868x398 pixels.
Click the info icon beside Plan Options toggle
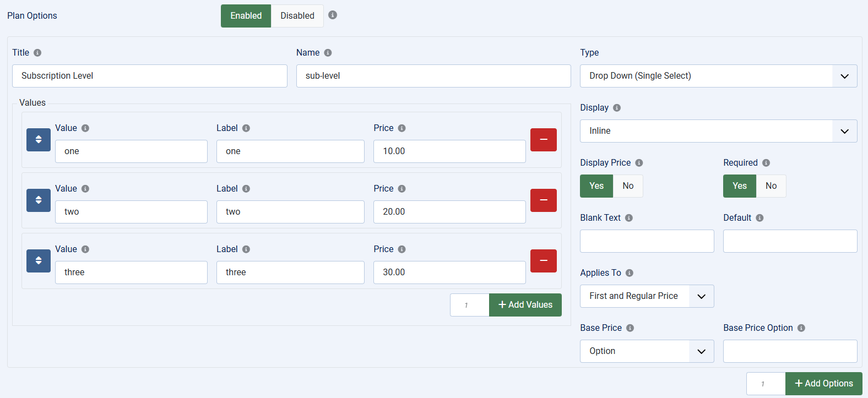tap(333, 15)
